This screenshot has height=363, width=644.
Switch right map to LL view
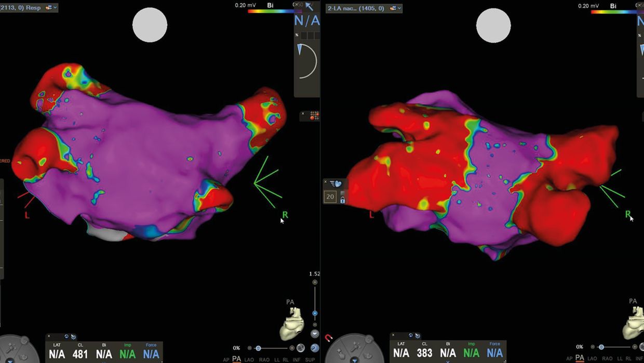620,358
